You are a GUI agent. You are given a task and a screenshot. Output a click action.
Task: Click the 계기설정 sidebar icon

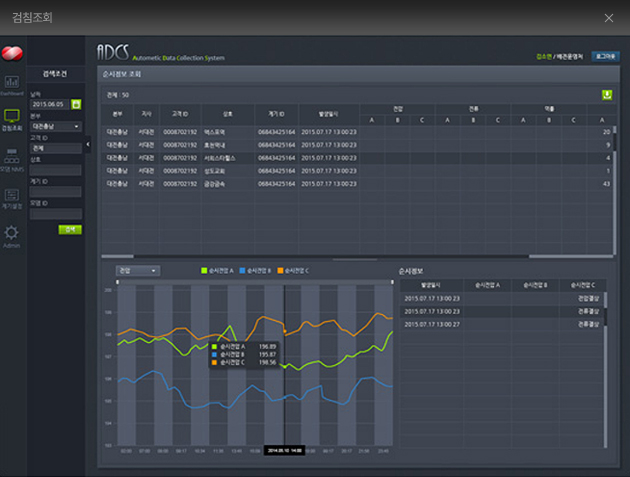(x=12, y=196)
